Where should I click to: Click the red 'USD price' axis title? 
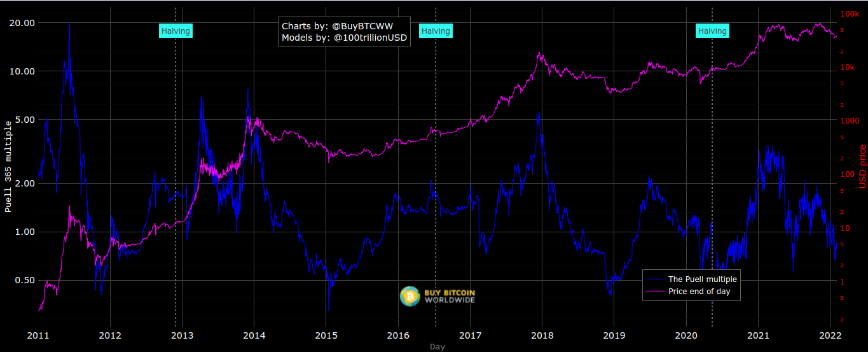tap(863, 167)
